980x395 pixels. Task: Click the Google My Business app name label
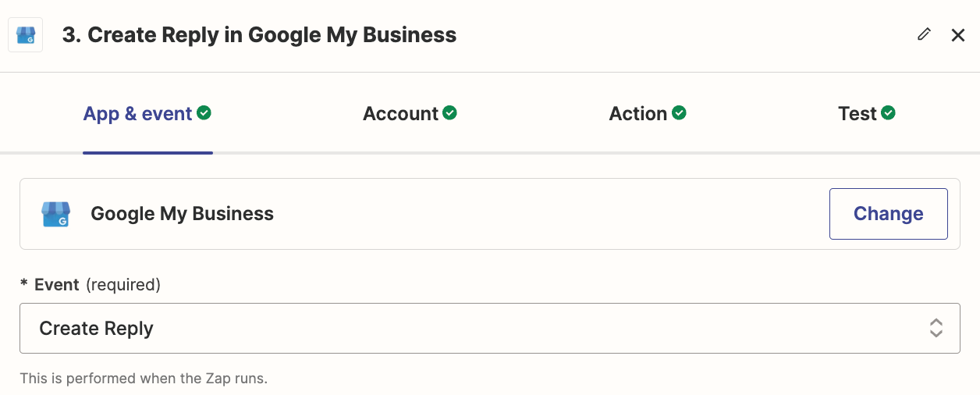click(x=182, y=214)
